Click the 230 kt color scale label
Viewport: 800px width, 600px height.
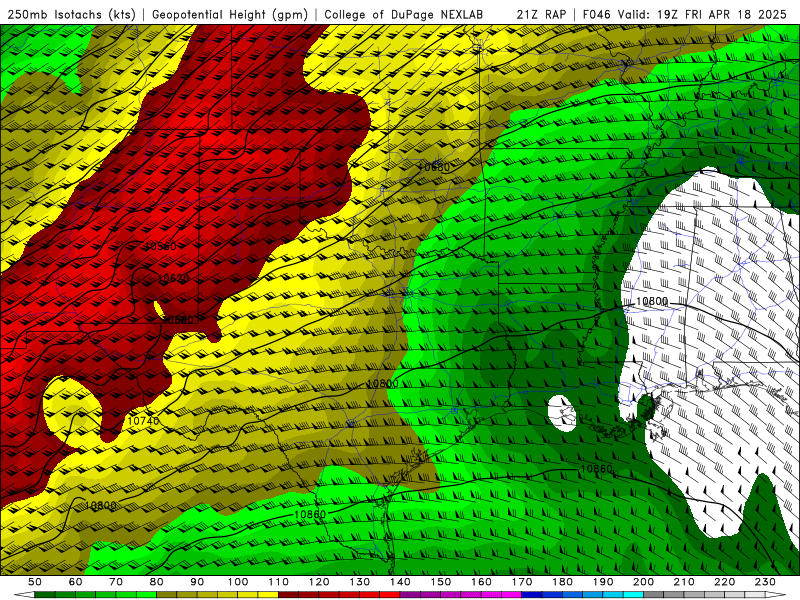tap(765, 582)
